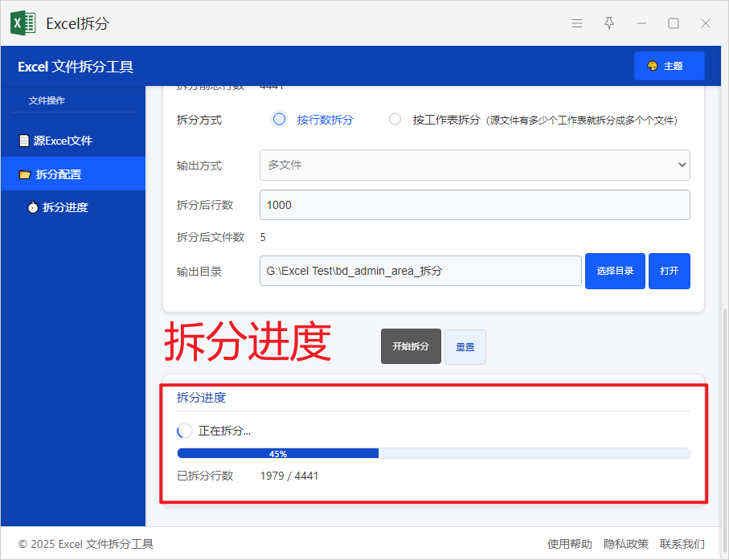Select the 按行数拆分 radio option
This screenshot has height=560, width=729.
click(279, 120)
